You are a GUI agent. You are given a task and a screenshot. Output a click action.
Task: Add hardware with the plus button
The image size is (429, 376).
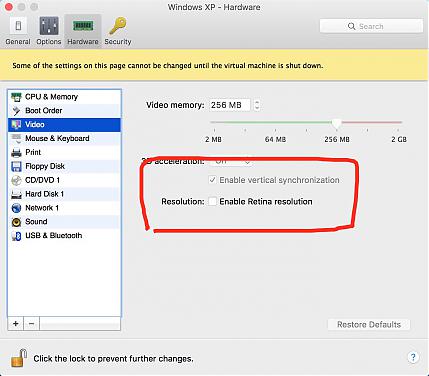click(16, 324)
